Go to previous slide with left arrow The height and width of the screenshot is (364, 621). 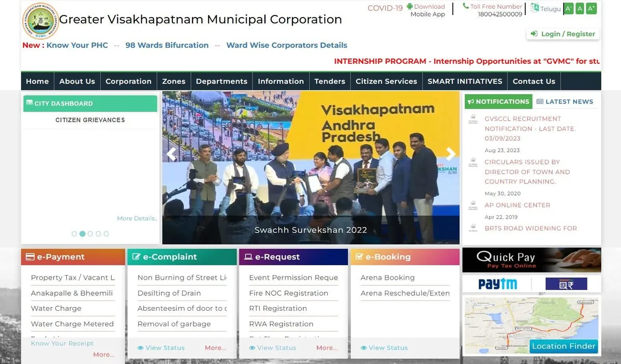click(171, 154)
